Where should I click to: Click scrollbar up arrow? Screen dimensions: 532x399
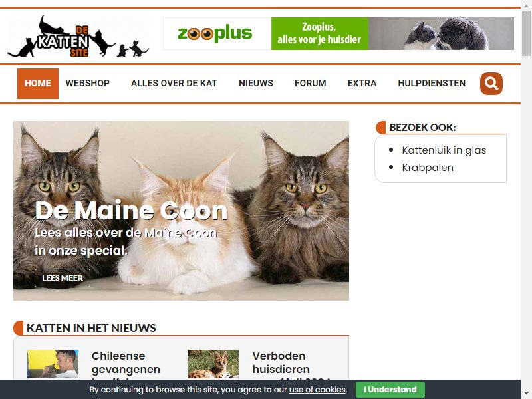coord(526,5)
